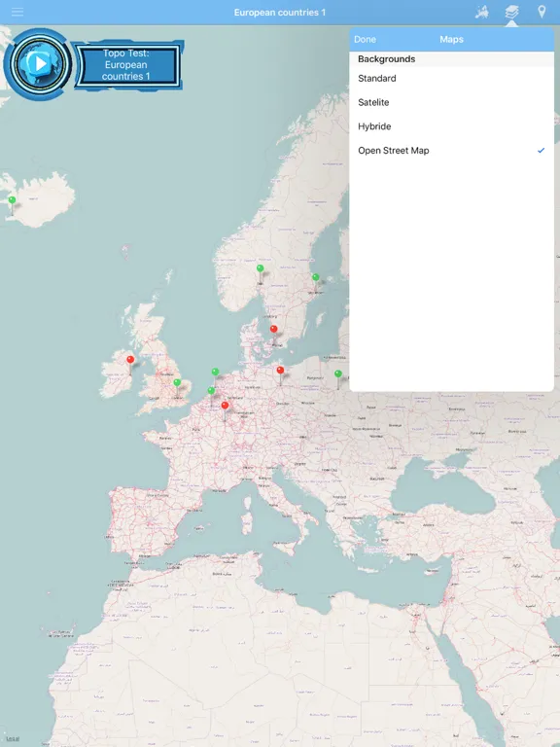This screenshot has height=747, width=560.
Task: Select the Open Street Map background
Action: pos(451,151)
